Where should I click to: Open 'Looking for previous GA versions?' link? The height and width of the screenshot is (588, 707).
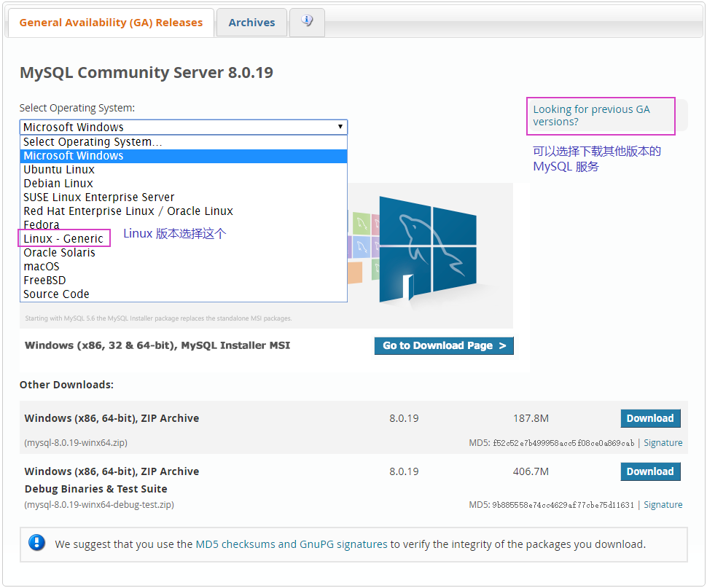591,116
